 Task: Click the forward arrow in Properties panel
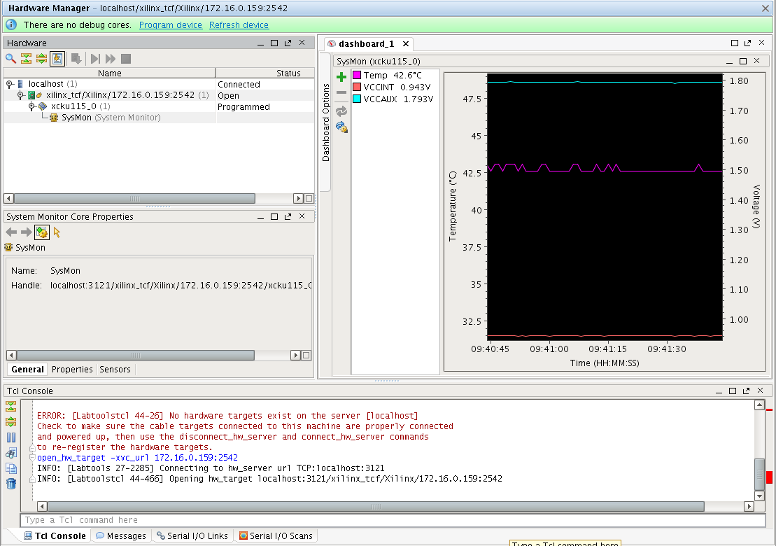(x=26, y=232)
